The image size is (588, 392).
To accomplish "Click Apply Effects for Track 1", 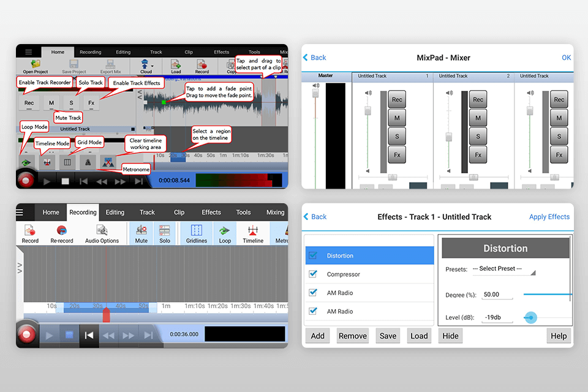I will pos(549,217).
